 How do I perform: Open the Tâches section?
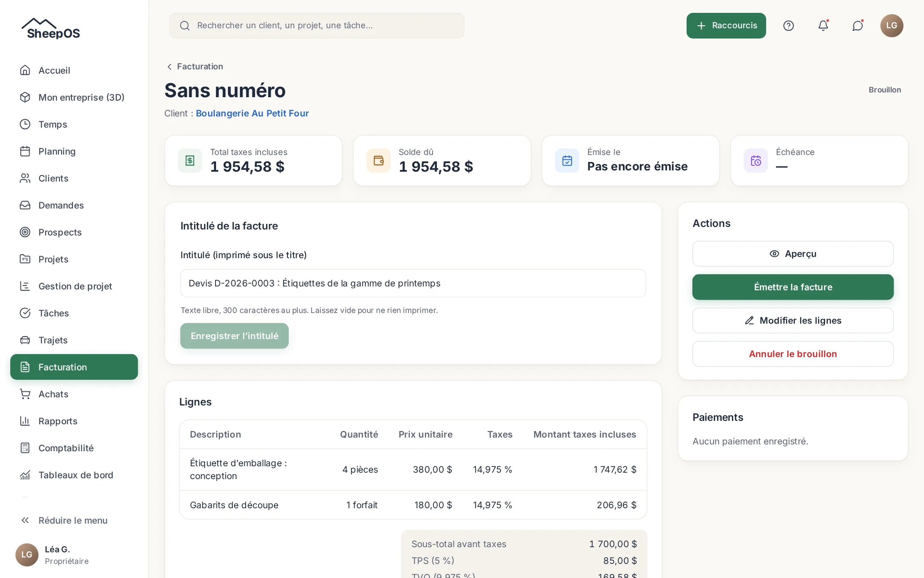coord(74,313)
